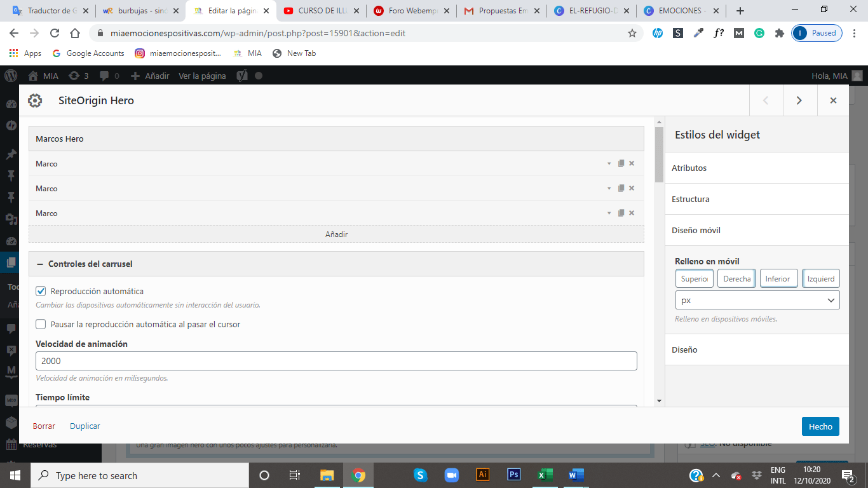Open the MIA bookmark
868x488 pixels.
(x=248, y=53)
